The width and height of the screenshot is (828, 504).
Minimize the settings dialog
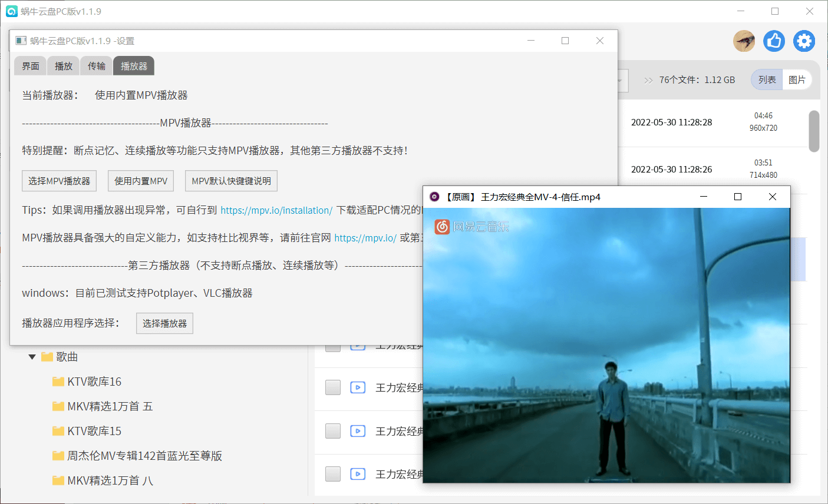(531, 41)
